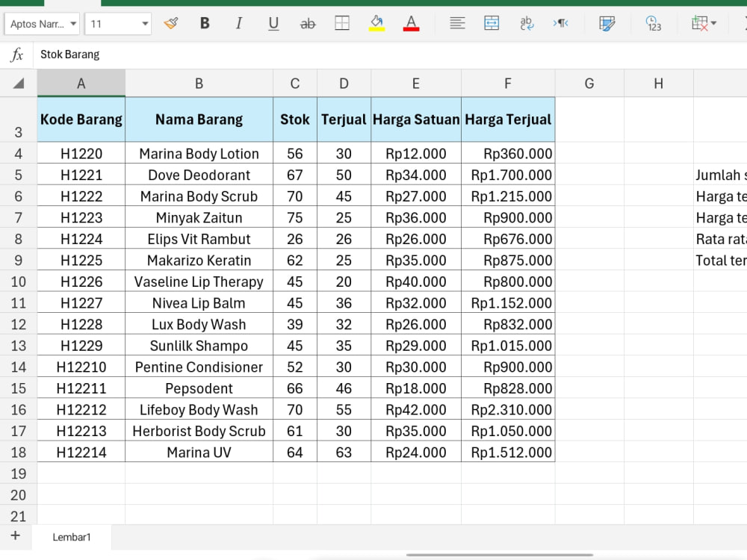Click the Format Painter brush icon
The height and width of the screenshot is (560, 747).
click(171, 23)
